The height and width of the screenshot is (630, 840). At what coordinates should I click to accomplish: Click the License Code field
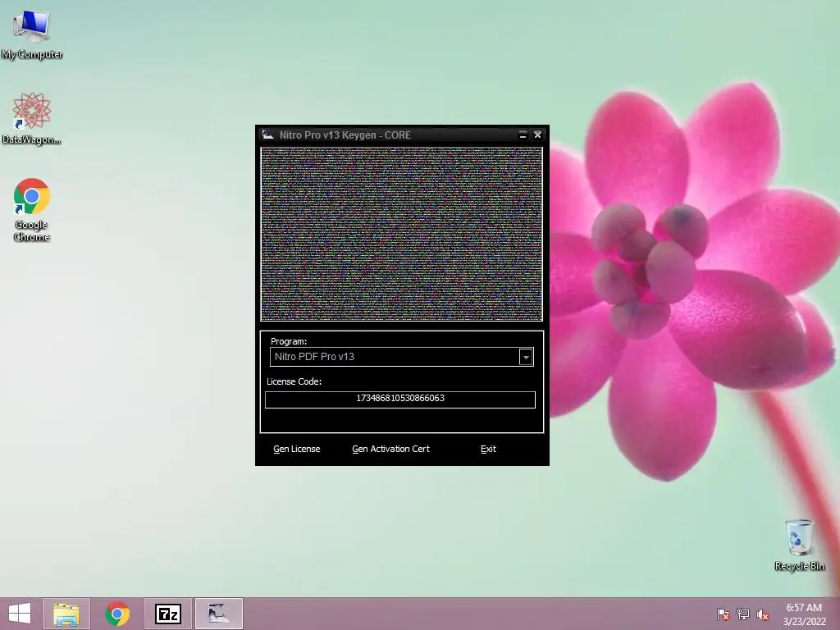[x=400, y=399]
